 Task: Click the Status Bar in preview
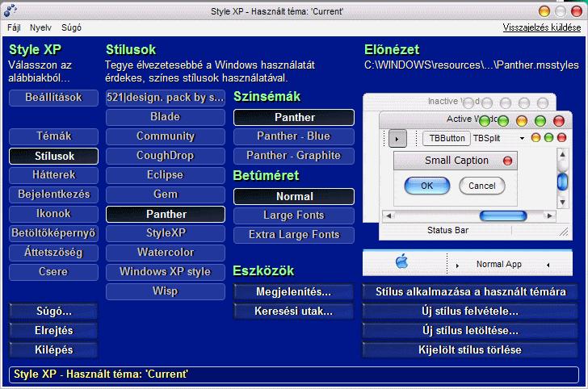point(447,231)
